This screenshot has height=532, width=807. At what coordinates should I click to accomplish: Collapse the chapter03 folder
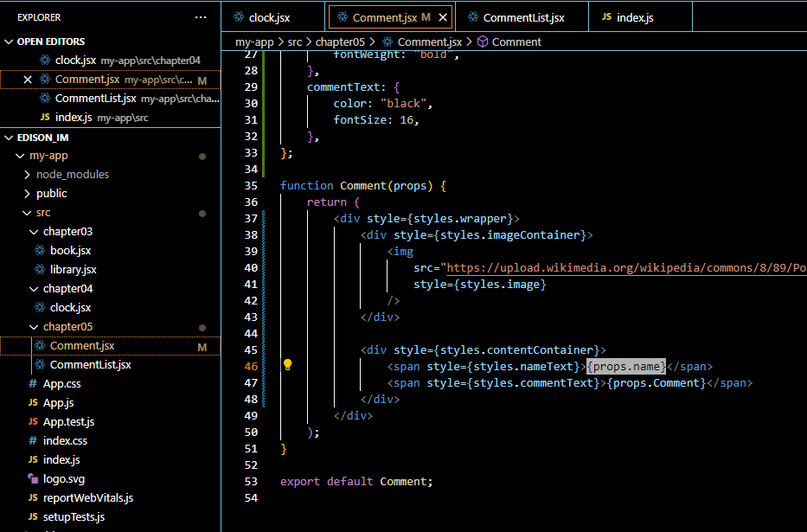click(x=34, y=232)
